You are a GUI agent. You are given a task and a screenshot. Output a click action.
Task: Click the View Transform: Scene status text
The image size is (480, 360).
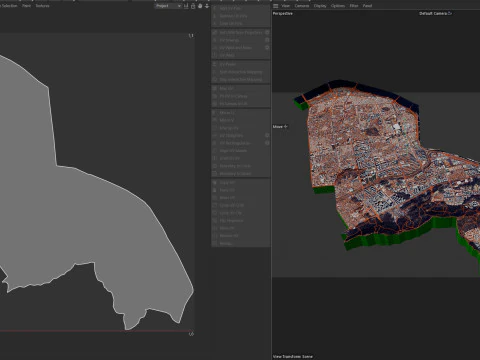point(293,356)
